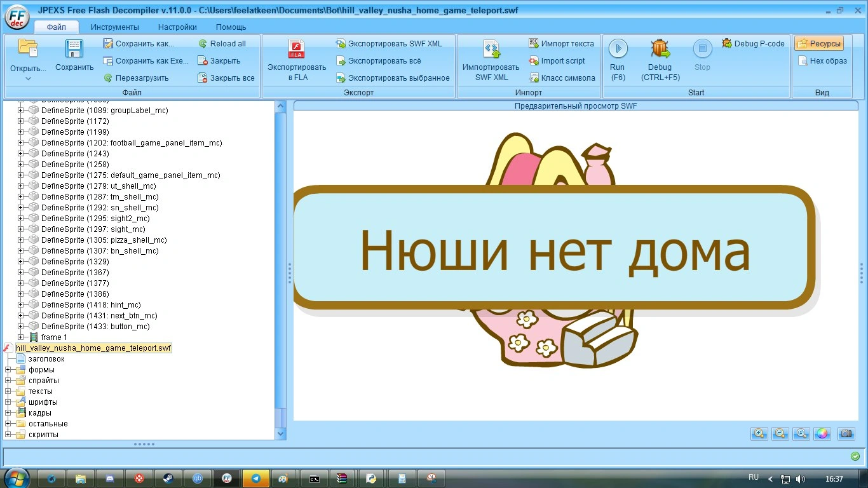Open the Файл ribbon tab
The height and width of the screenshot is (488, 868).
[x=57, y=27]
